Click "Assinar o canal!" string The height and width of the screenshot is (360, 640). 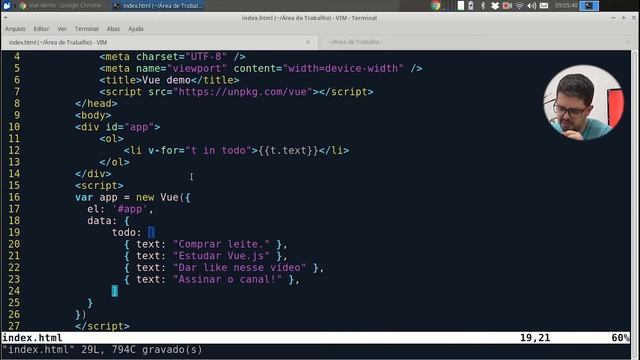point(227,280)
